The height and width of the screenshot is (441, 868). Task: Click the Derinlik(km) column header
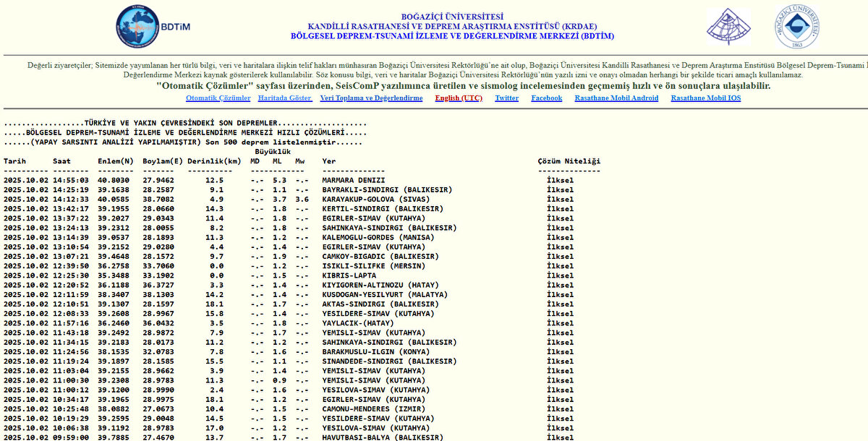(x=214, y=161)
